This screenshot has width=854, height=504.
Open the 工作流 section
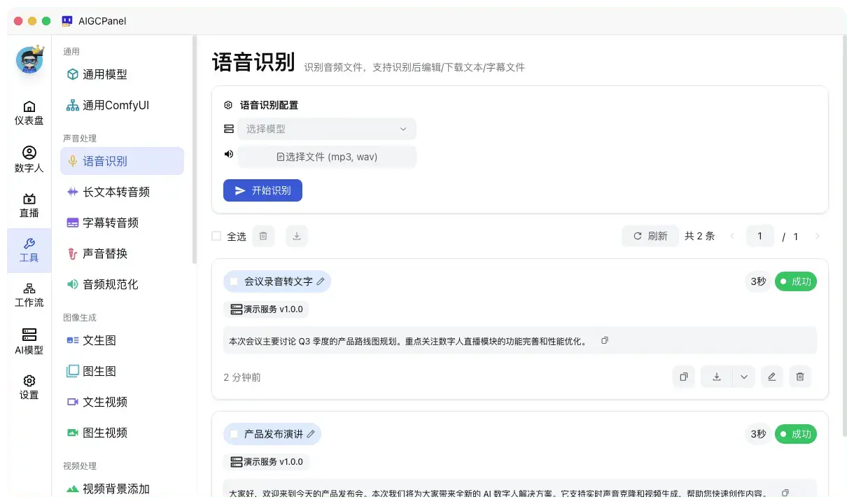pos(29,295)
